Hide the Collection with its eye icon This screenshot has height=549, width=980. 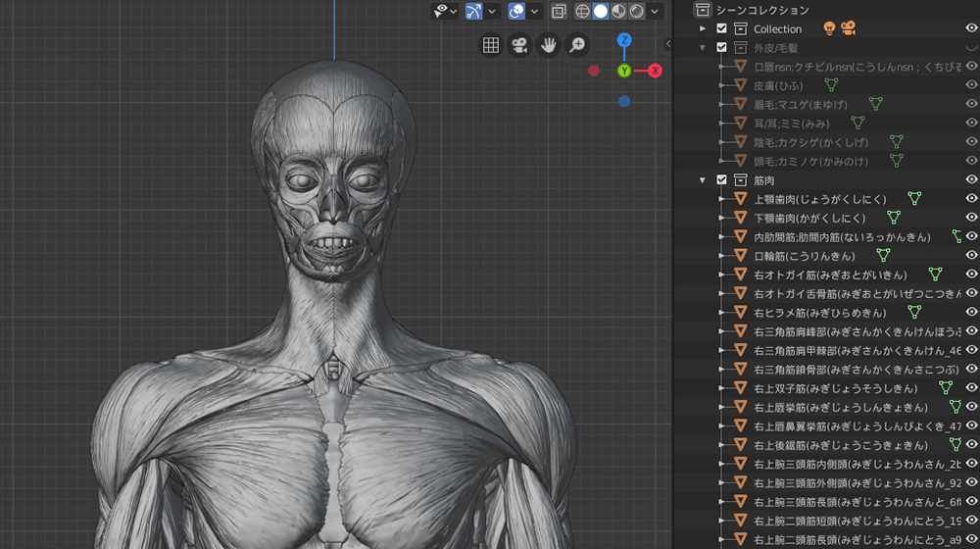[x=971, y=28]
